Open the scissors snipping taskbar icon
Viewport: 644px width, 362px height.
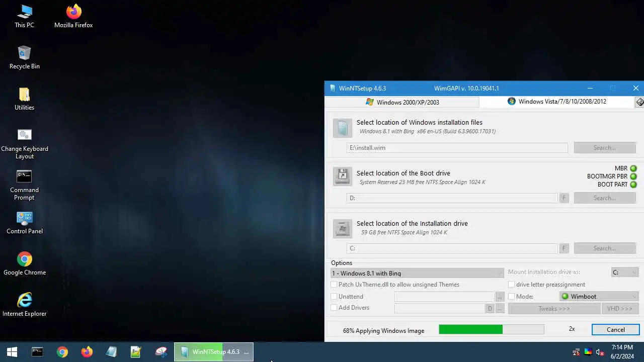point(161,352)
